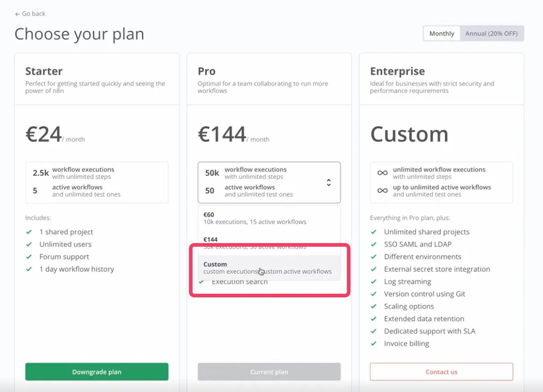Click the grayed-out Current plan button
The height and width of the screenshot is (392, 543).
pyautogui.click(x=269, y=371)
